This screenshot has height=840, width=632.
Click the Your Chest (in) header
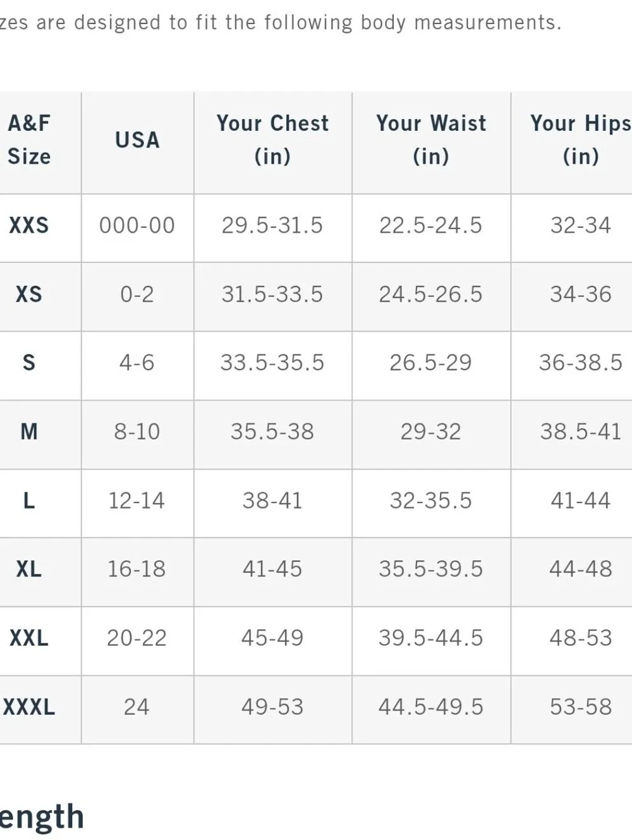click(x=272, y=140)
